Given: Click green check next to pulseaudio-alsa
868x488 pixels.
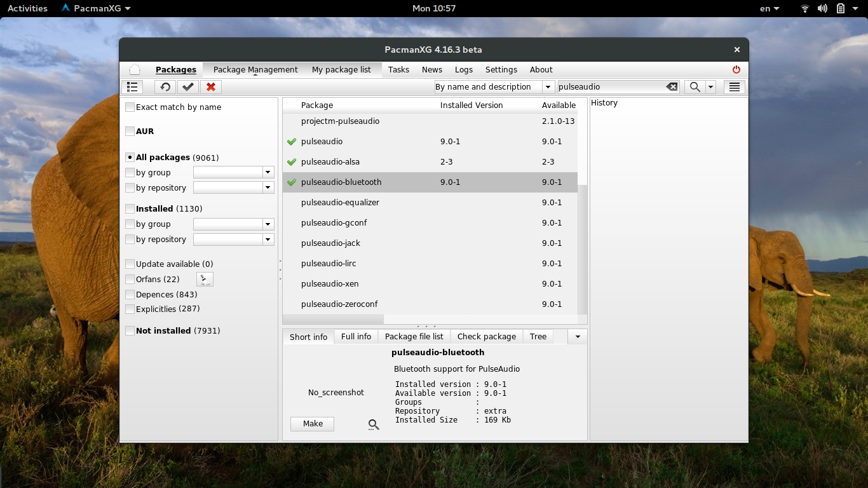Looking at the screenshot, I should pos(292,162).
